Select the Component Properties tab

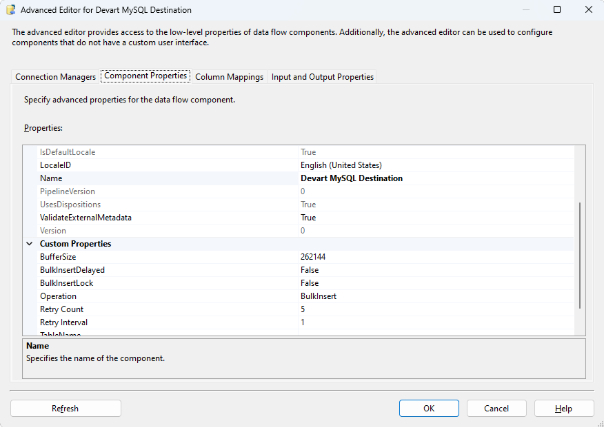coord(145,77)
